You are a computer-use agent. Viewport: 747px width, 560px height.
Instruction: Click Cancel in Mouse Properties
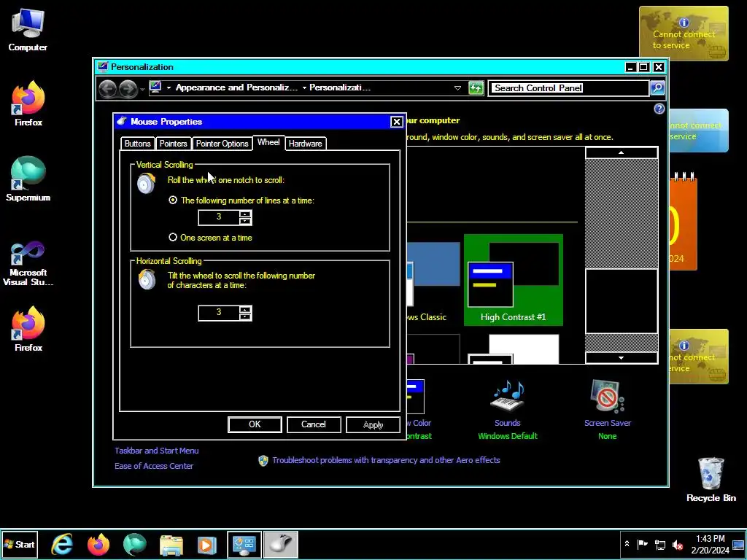[x=314, y=424]
